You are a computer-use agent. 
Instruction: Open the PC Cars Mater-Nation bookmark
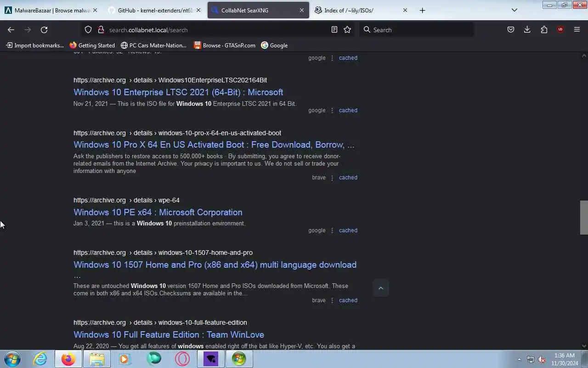tap(153, 45)
